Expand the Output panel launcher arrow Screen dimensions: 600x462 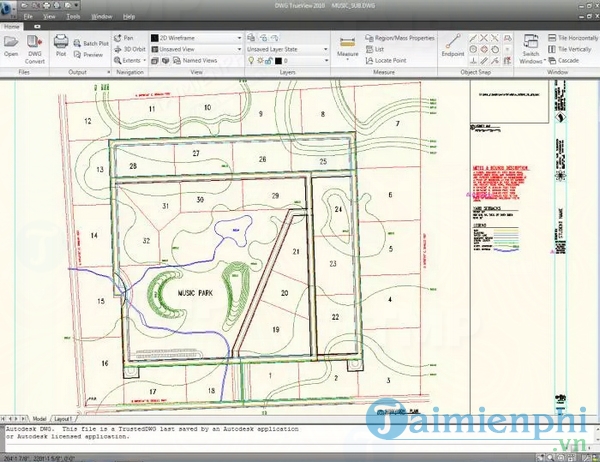(108, 72)
